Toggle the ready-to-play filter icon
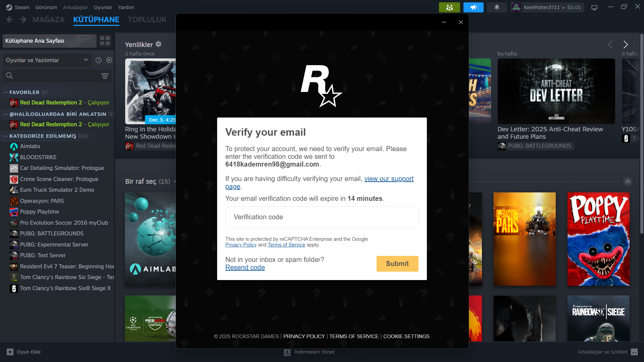The height and width of the screenshot is (362, 644). point(109,60)
